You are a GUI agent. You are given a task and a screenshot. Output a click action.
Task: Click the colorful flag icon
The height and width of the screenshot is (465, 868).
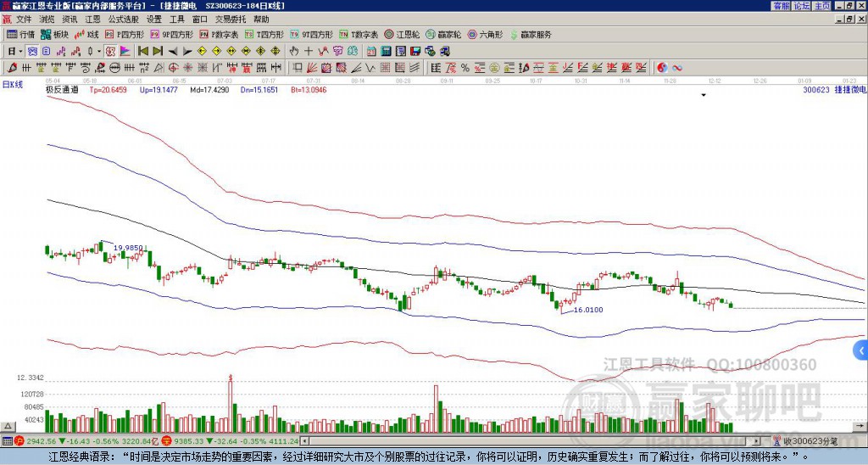pos(125,52)
